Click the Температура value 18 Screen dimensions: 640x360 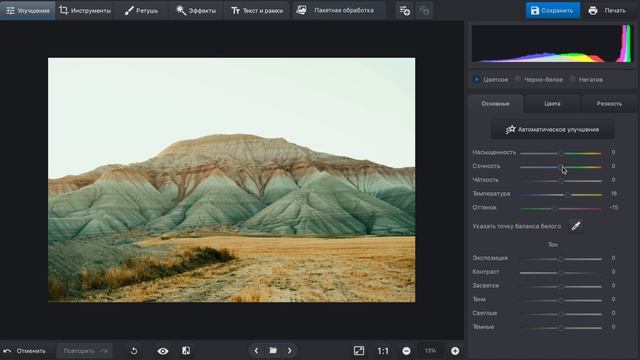point(613,193)
